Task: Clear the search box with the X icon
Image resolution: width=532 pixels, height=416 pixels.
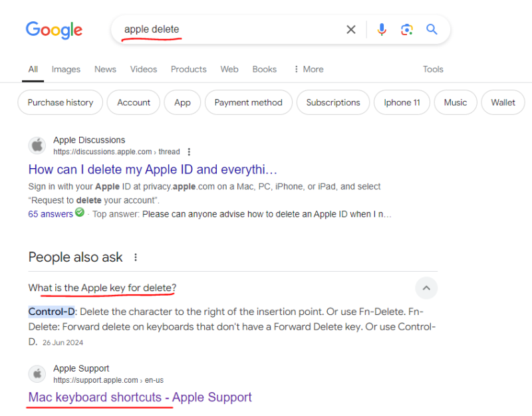Action: click(351, 29)
